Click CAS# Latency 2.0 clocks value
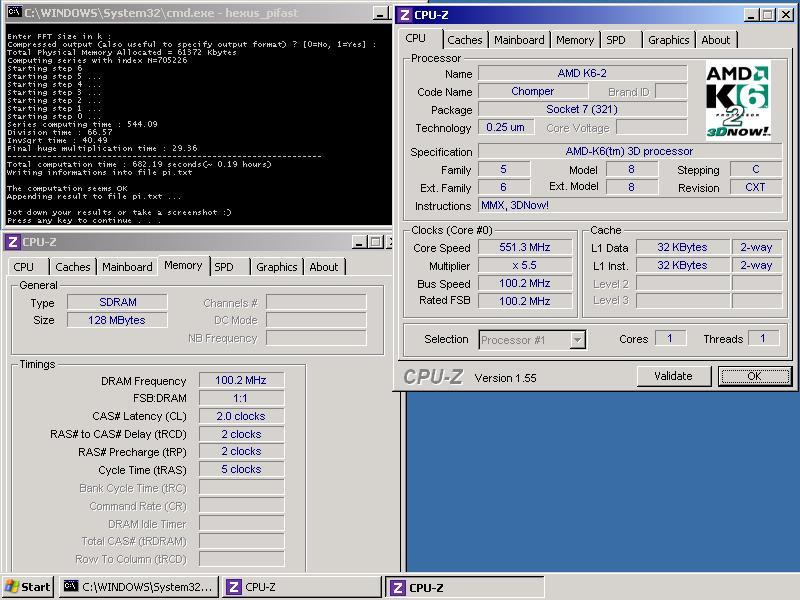The height and width of the screenshot is (600, 800). [241, 416]
